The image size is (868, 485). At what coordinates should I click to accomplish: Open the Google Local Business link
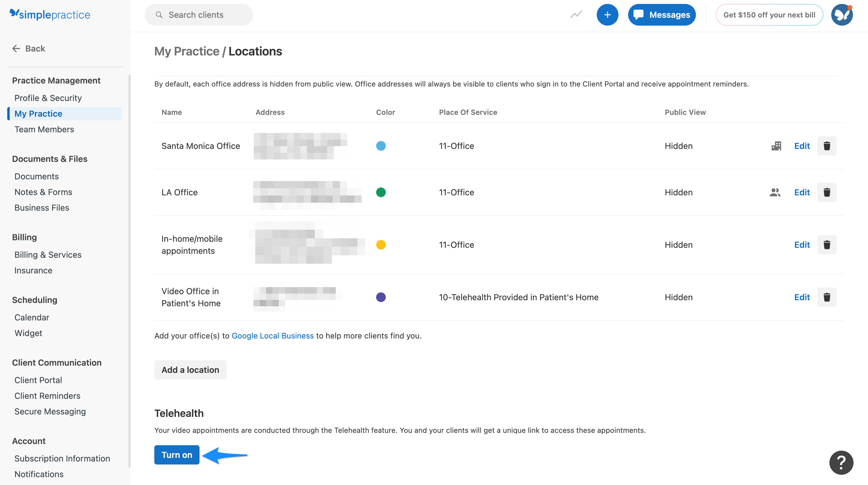[x=272, y=335]
